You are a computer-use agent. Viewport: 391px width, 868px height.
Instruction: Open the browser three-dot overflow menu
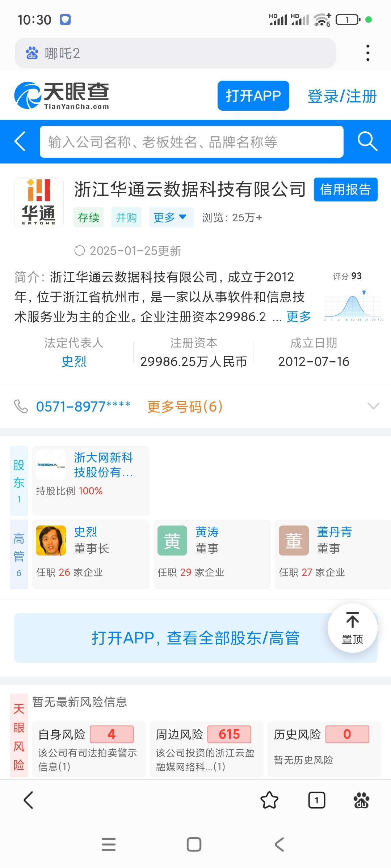pyautogui.click(x=368, y=53)
